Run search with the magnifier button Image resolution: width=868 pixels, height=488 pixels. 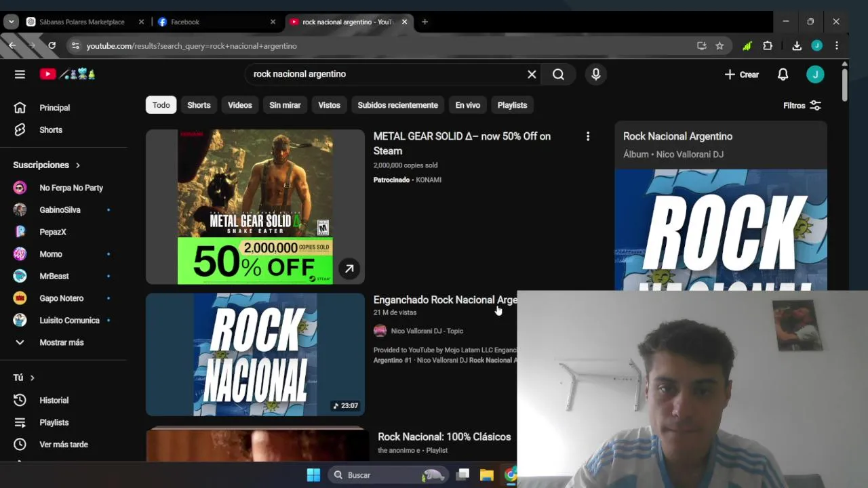[x=558, y=75]
